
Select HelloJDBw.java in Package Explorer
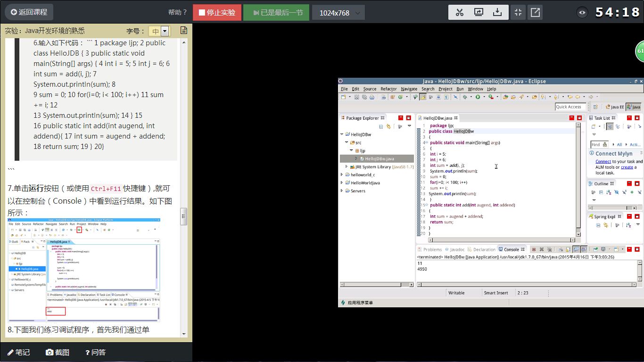(x=377, y=159)
